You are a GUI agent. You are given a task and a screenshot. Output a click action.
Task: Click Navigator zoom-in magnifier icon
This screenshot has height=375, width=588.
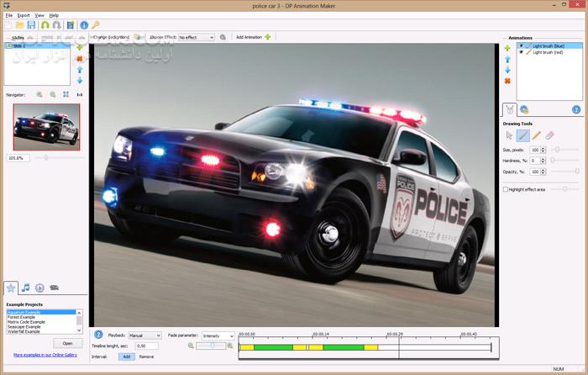click(x=39, y=95)
